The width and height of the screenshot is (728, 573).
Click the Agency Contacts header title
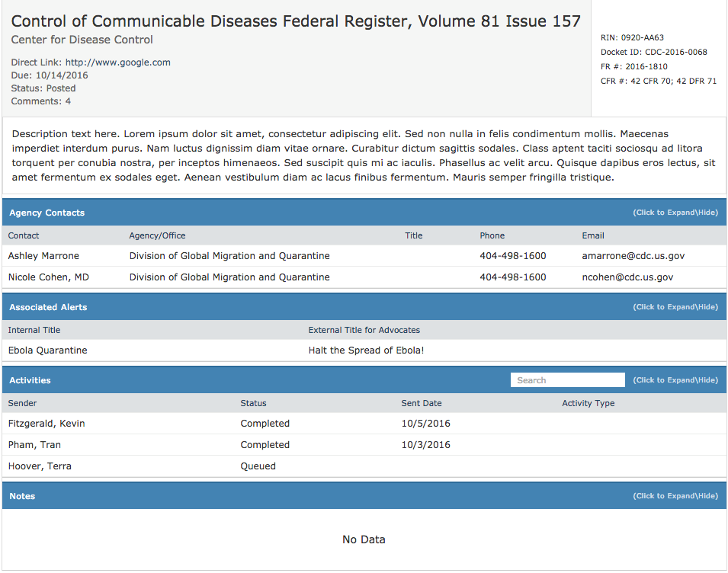pyautogui.click(x=47, y=213)
